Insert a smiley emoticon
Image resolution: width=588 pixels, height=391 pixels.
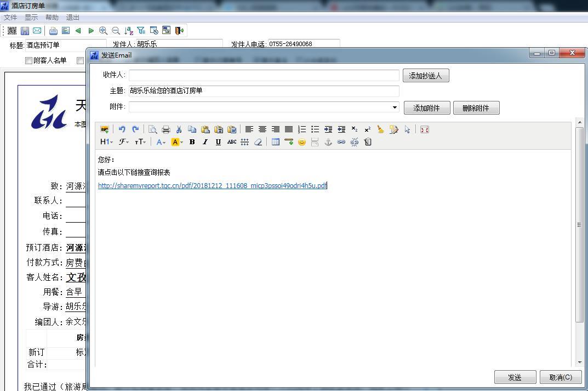click(x=302, y=142)
